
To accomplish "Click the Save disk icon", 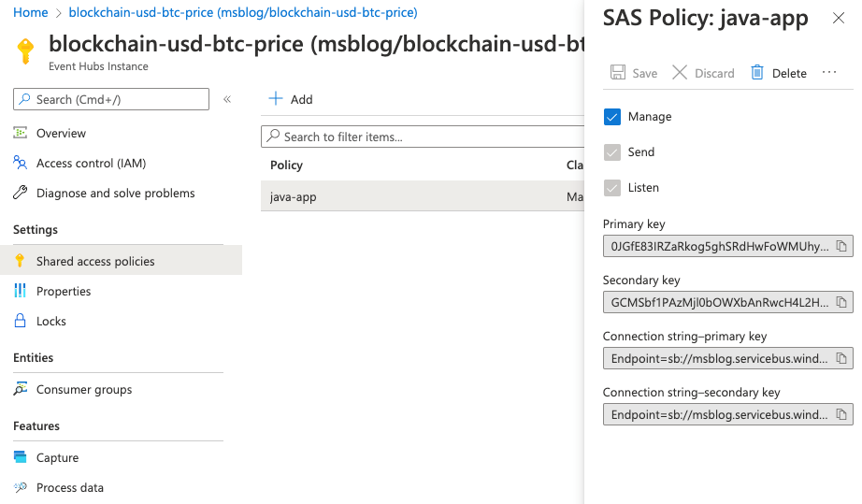I will click(618, 73).
